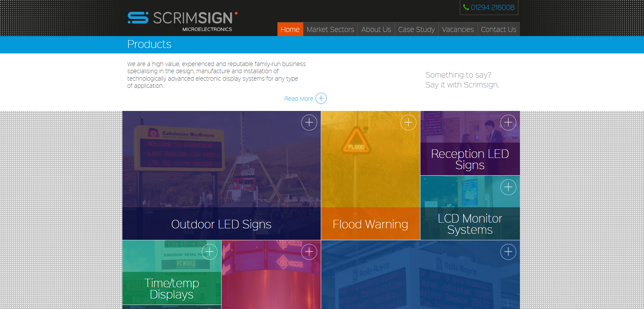The image size is (644, 309).
Task: Expand intro text with Read More plus circle
Action: [321, 98]
